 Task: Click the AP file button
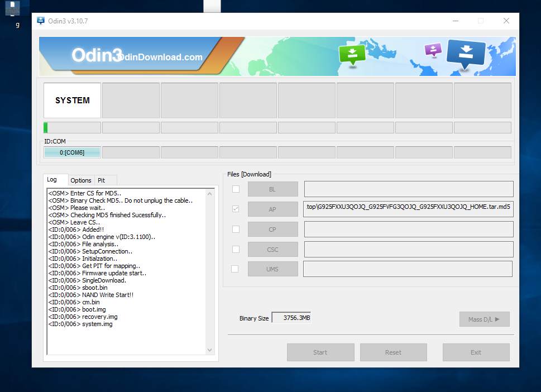click(272, 209)
